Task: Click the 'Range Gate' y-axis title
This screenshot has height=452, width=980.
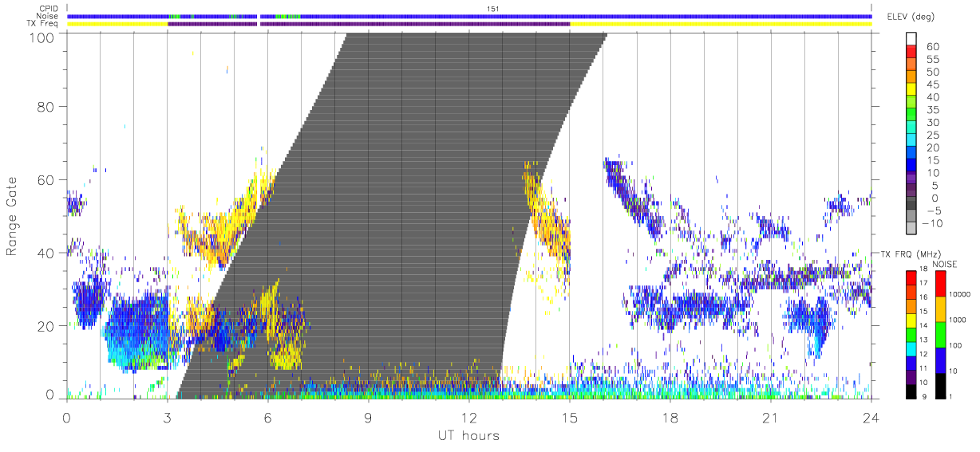Action: click(x=13, y=216)
